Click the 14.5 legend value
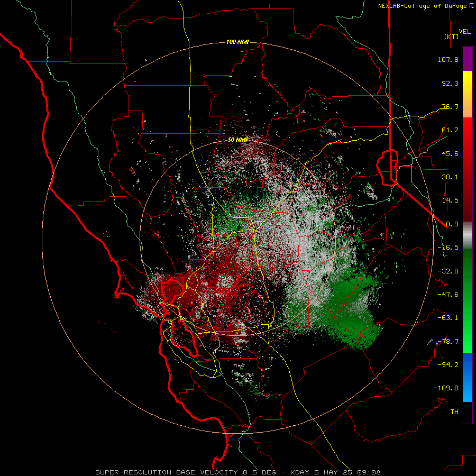This screenshot has width=476, height=476. click(450, 200)
